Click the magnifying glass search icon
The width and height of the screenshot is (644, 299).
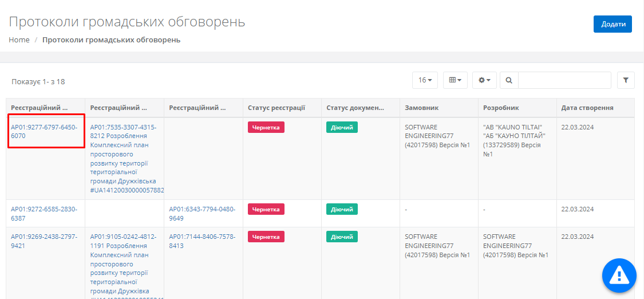click(x=509, y=80)
